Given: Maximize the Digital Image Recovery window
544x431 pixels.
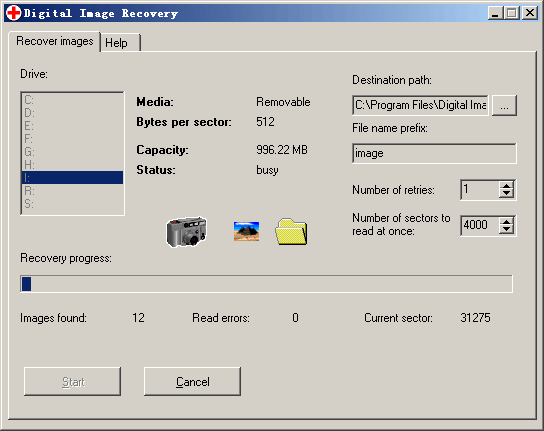Looking at the screenshot, I should (512, 13).
